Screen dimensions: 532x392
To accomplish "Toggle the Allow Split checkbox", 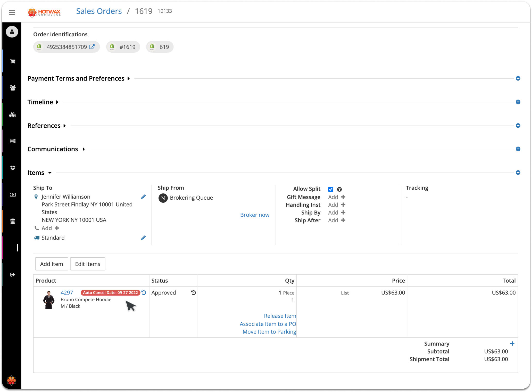I will tap(331, 189).
